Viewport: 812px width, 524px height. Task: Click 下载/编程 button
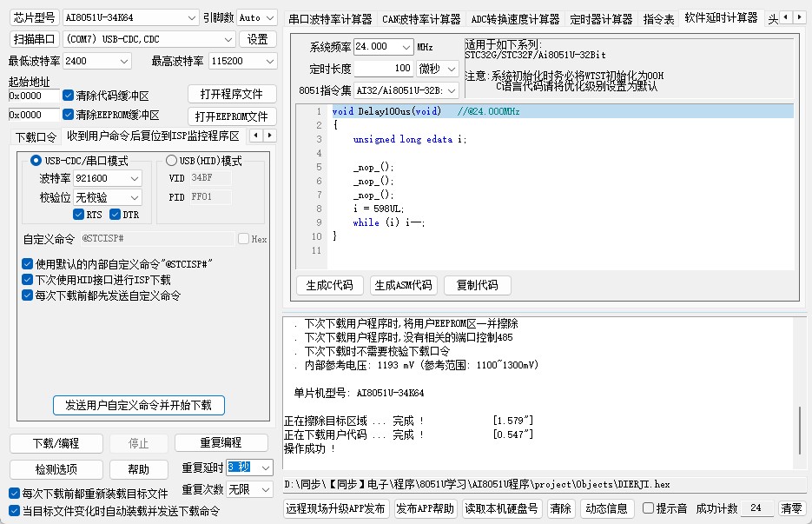coord(56,443)
